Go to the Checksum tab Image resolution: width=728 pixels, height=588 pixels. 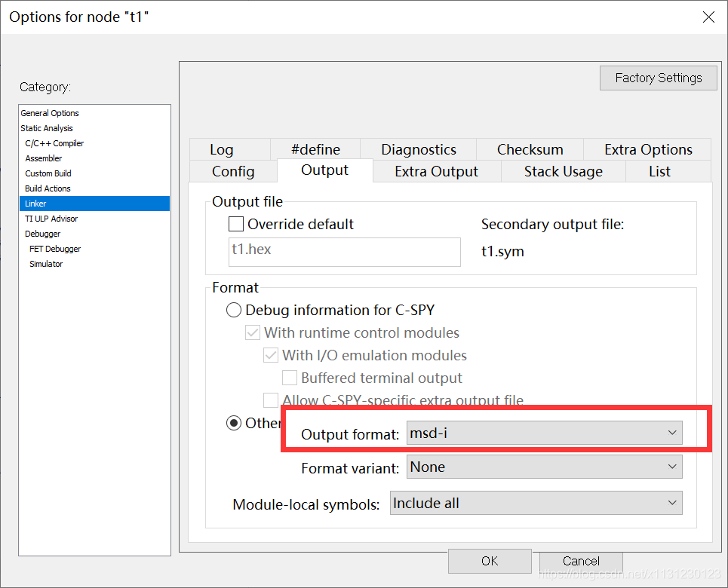pos(530,149)
